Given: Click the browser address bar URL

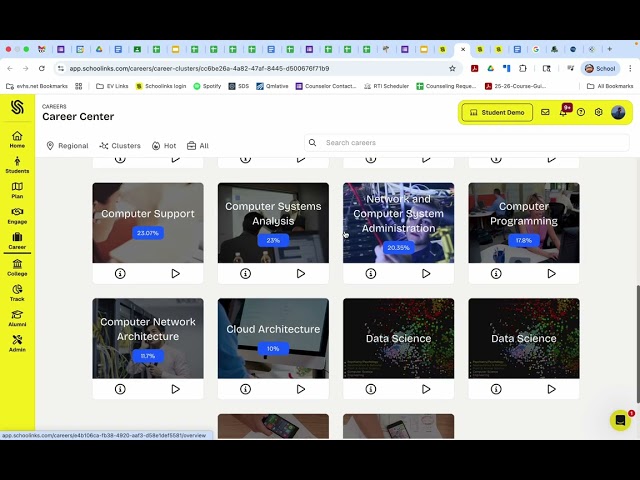Looking at the screenshot, I should 199,68.
